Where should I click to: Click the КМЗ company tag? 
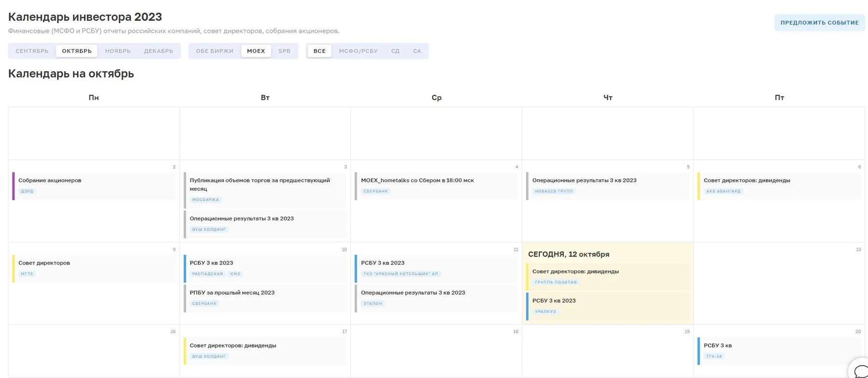tap(235, 274)
